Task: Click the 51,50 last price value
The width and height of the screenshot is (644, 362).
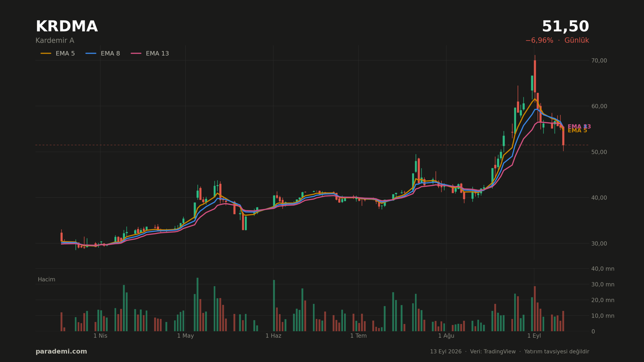Action: point(565,27)
